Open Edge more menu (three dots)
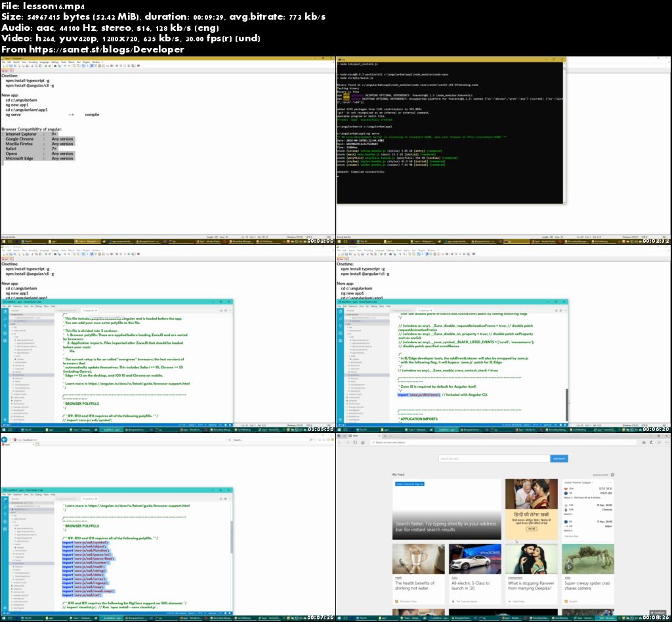This screenshot has height=622, width=672. 666,442
